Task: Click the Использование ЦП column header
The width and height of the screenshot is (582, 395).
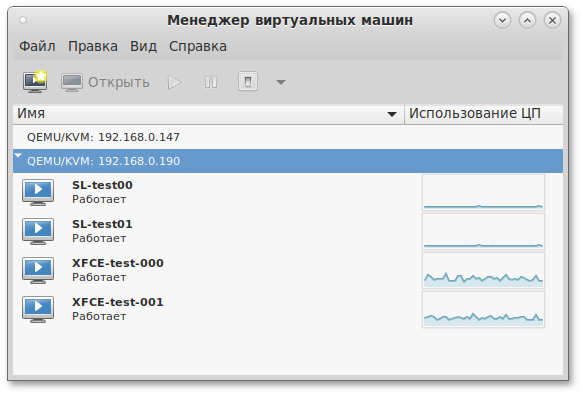Action: pyautogui.click(x=484, y=114)
